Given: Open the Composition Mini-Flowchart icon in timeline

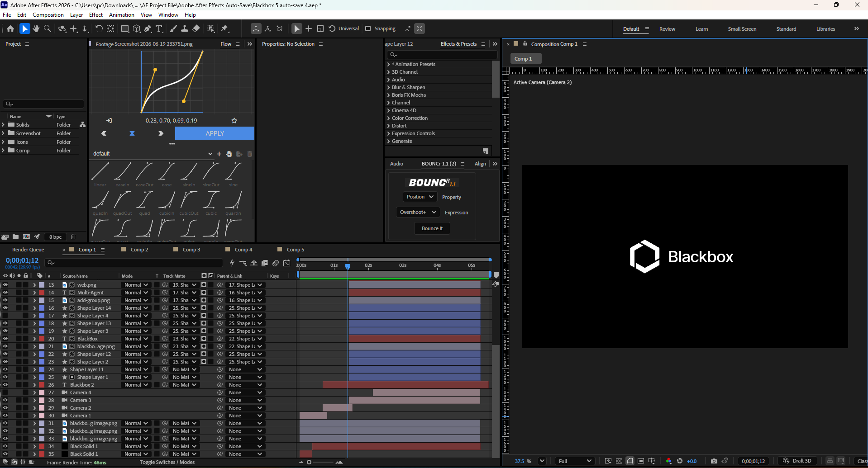Looking at the screenshot, I should pos(243,263).
